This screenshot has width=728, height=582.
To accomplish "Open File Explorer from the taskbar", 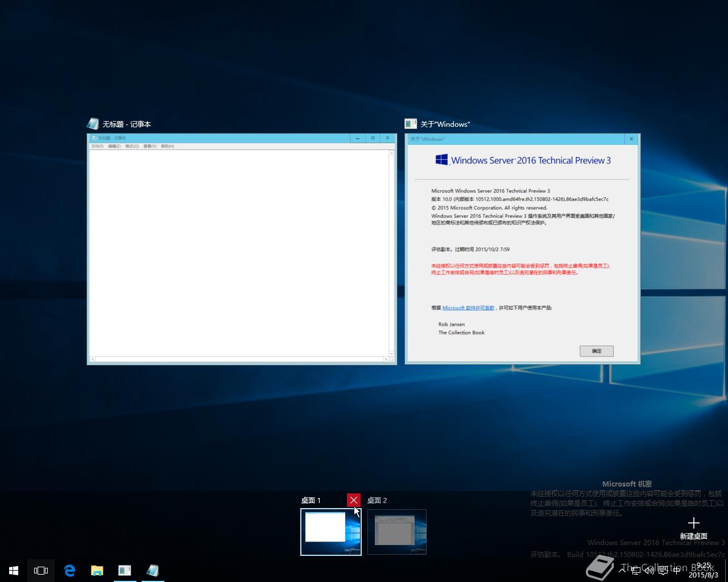I will (x=97, y=571).
